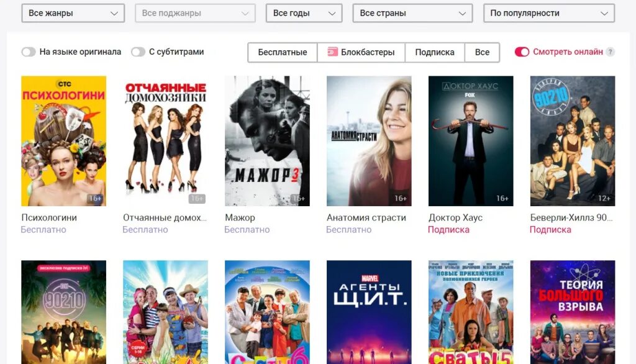This screenshot has height=364, width=636.
Task: Click the help question mark icon
Action: [610, 52]
